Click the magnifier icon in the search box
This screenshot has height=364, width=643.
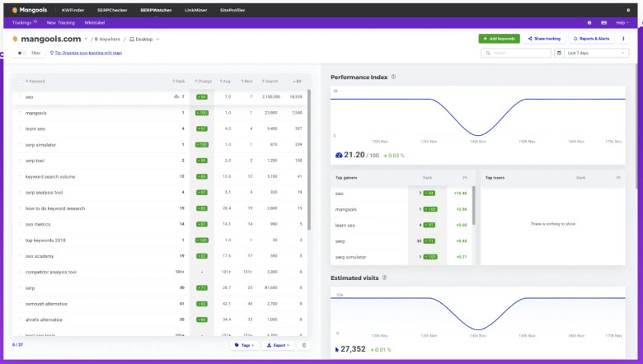[488, 53]
